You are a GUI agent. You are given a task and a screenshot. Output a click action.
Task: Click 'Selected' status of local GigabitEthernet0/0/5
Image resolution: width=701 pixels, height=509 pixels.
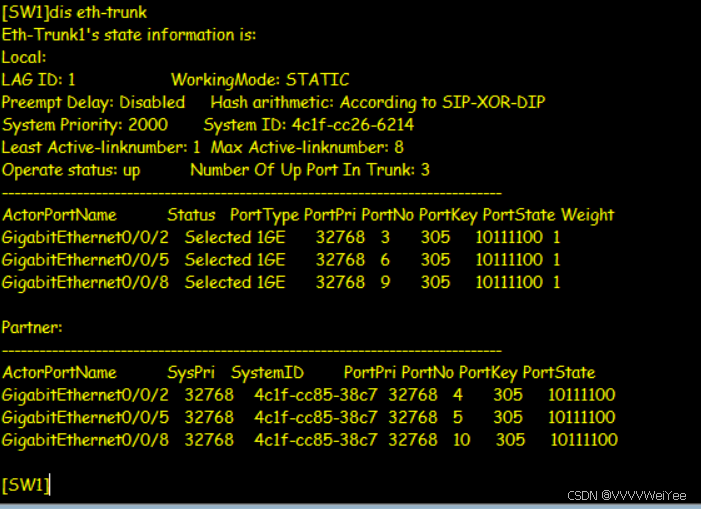pos(218,260)
